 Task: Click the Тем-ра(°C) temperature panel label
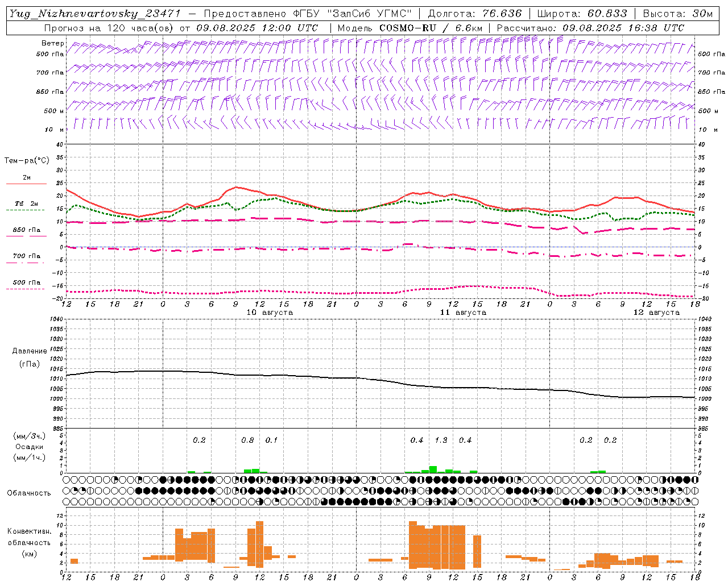pyautogui.click(x=27, y=161)
